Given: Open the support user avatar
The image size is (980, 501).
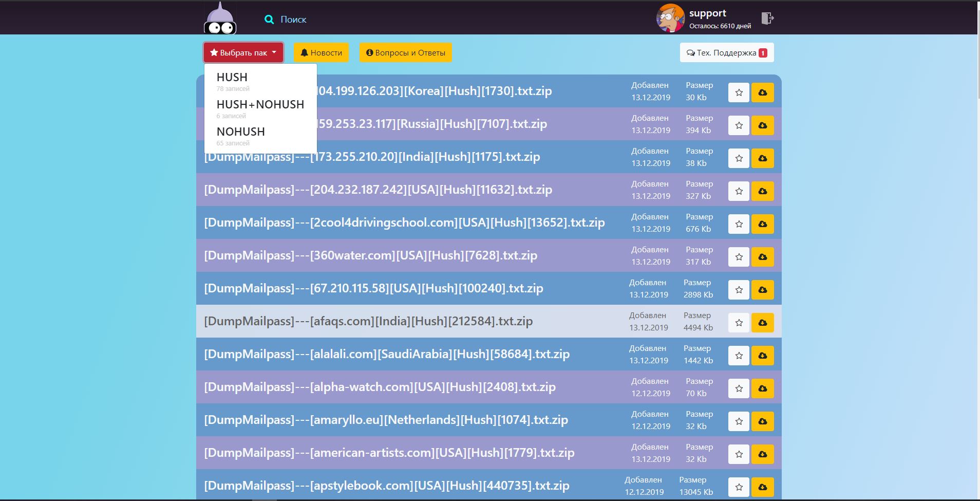Looking at the screenshot, I should tap(670, 18).
